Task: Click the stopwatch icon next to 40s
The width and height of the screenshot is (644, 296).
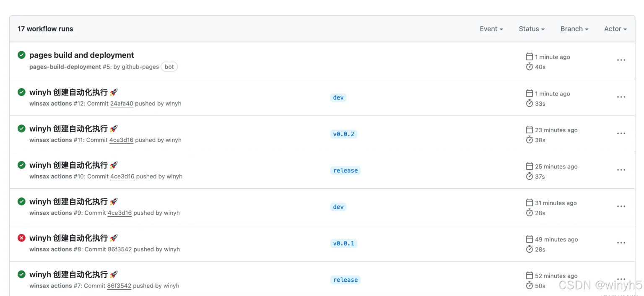Action: coord(530,67)
